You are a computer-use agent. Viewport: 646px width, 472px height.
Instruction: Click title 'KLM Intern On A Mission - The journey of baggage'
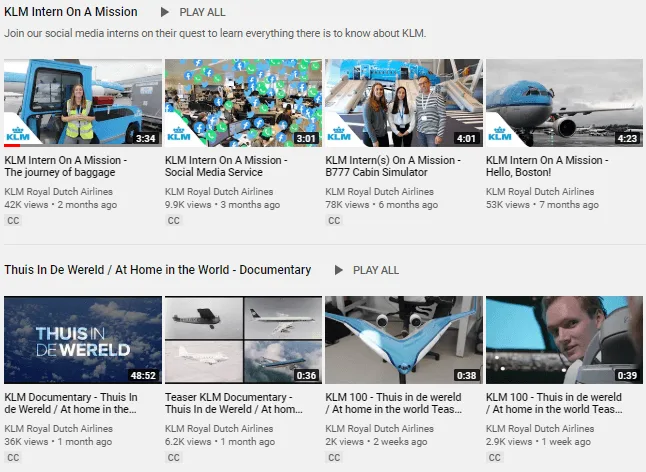pyautogui.click(x=66, y=166)
